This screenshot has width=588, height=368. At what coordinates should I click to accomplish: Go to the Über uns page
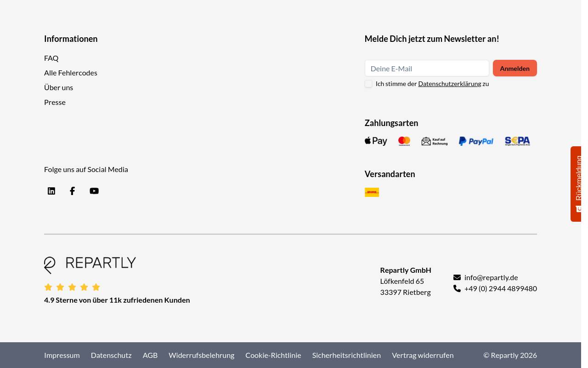[x=58, y=87]
